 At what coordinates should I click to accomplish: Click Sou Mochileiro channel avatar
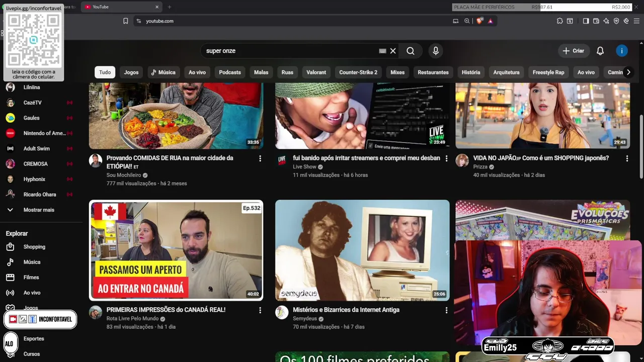tap(96, 160)
